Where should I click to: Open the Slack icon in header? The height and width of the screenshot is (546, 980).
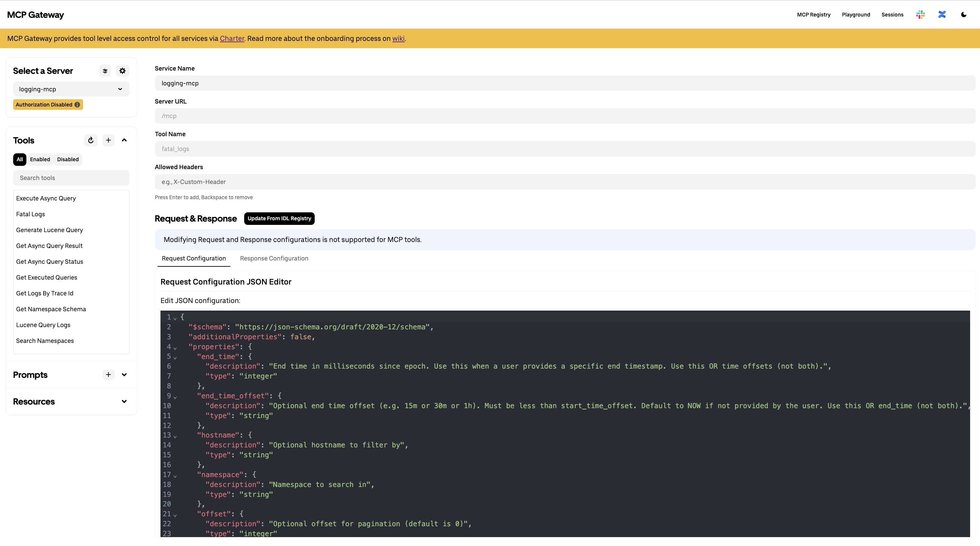(920, 15)
